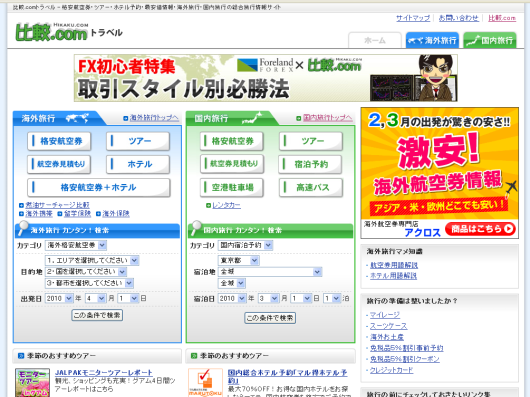This screenshot has height=397, width=530.
Task: Click domestic ツアー button
Action: (311, 141)
